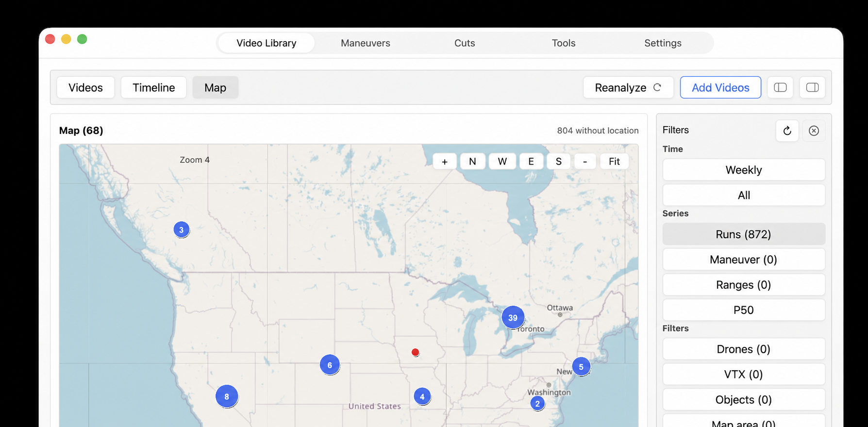Toggle the P50 series filter
This screenshot has width=868, height=427.
(x=744, y=310)
